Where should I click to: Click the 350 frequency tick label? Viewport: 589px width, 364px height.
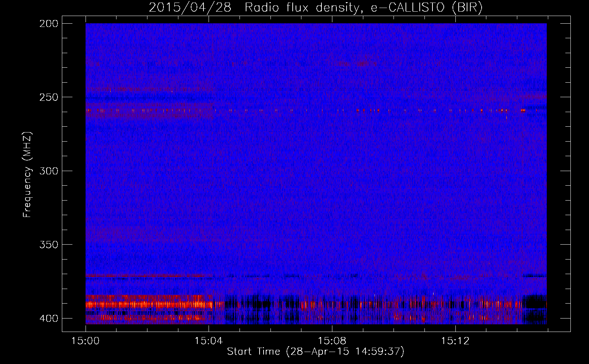[x=49, y=245]
